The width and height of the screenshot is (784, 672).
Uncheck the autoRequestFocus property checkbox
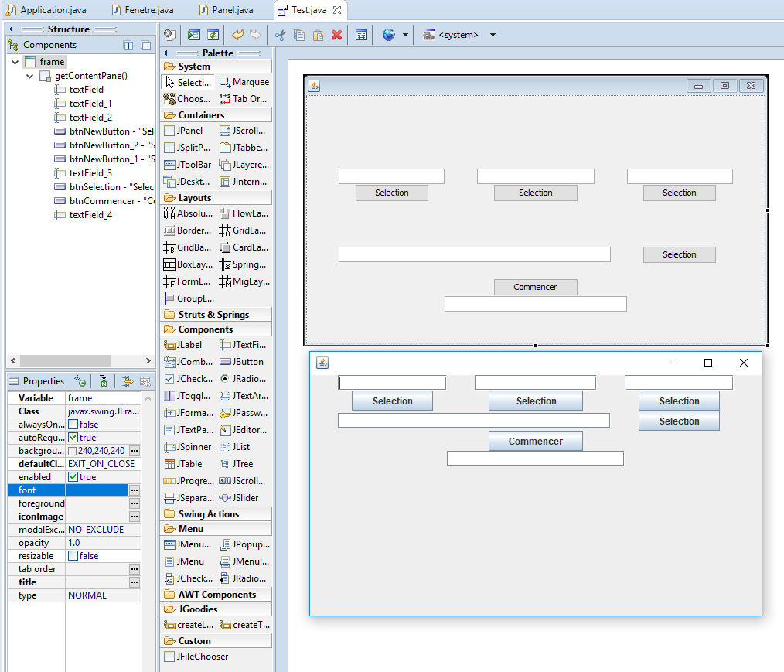pos(73,438)
